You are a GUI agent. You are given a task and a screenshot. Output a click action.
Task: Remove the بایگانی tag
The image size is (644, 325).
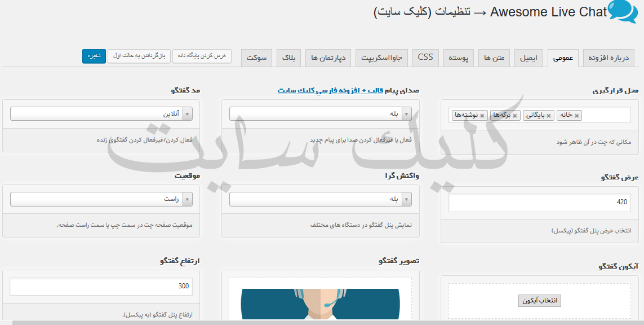(x=548, y=116)
